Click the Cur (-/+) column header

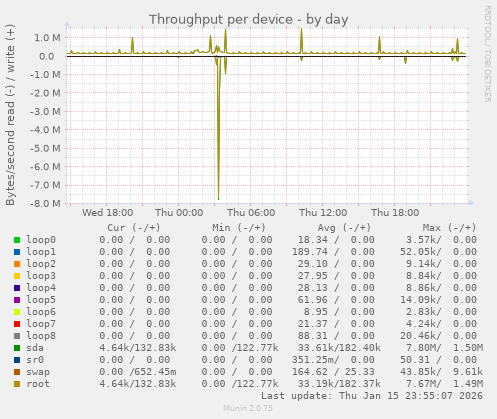pyautogui.click(x=134, y=228)
